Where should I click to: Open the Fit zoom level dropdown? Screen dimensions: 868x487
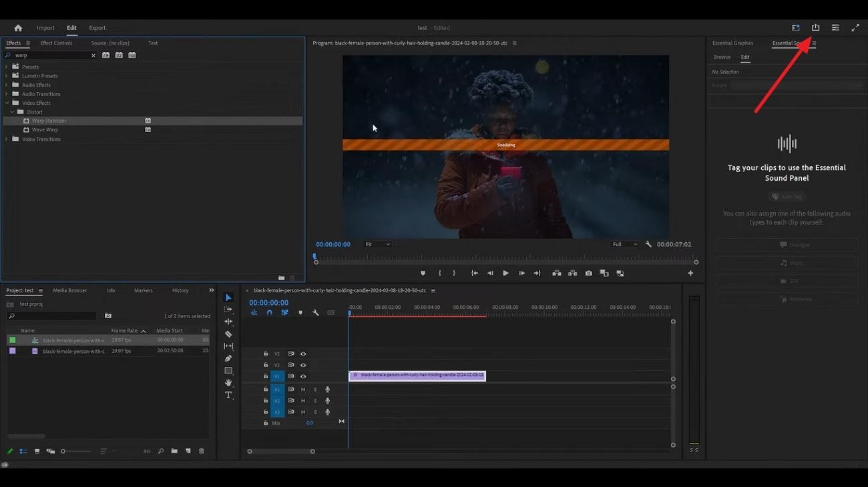pos(377,245)
